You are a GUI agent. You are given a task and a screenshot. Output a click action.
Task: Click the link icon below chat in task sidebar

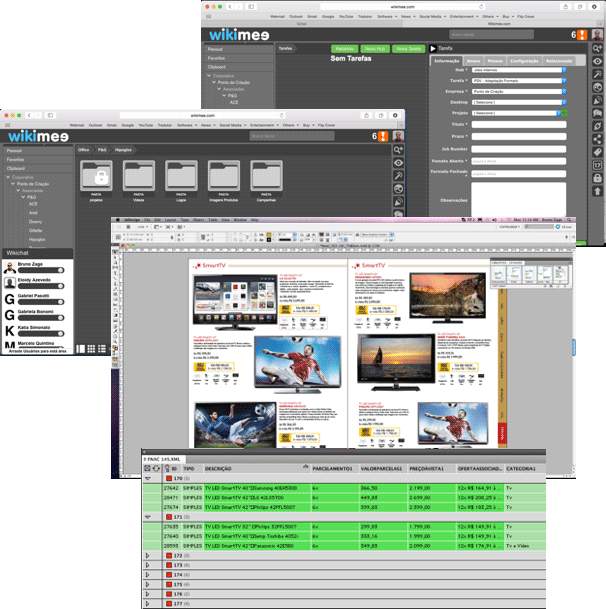[597, 126]
